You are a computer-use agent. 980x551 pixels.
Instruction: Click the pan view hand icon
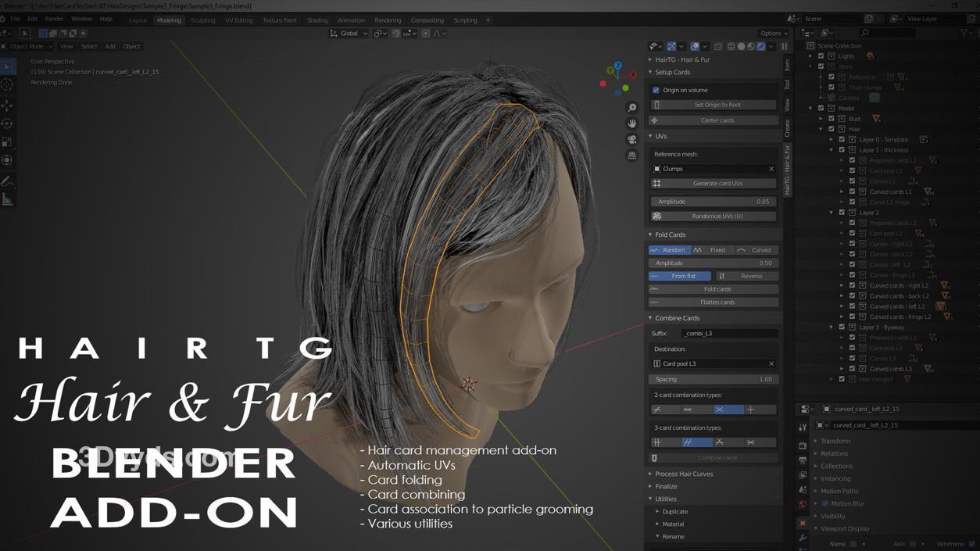631,123
